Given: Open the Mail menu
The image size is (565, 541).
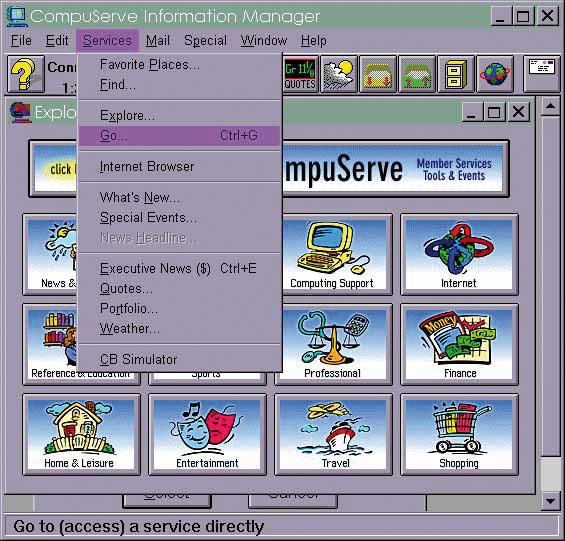Looking at the screenshot, I should [x=158, y=41].
